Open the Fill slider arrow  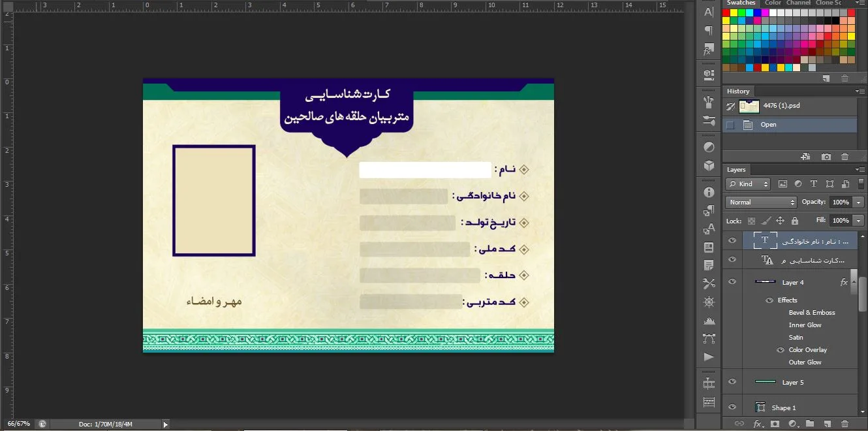tap(858, 221)
